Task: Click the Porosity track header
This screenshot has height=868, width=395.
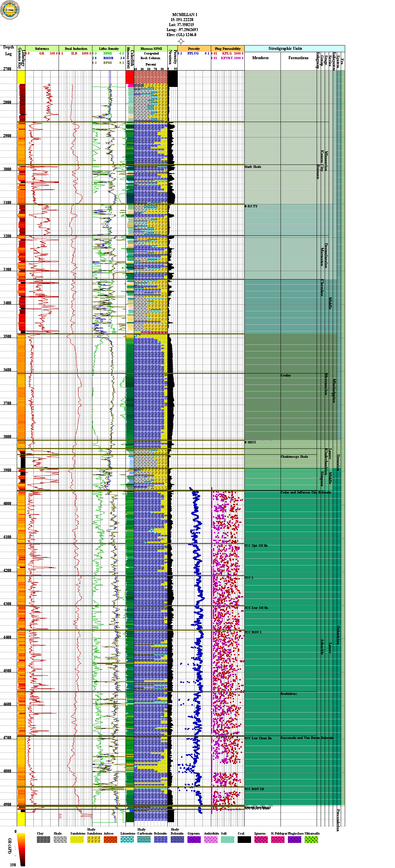Action: 194,48
